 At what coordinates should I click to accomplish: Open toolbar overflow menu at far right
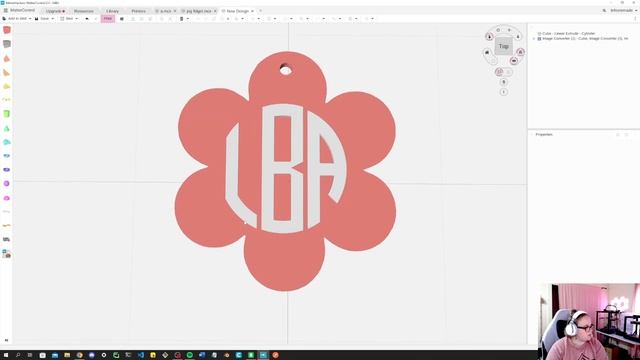pyautogui.click(x=635, y=19)
